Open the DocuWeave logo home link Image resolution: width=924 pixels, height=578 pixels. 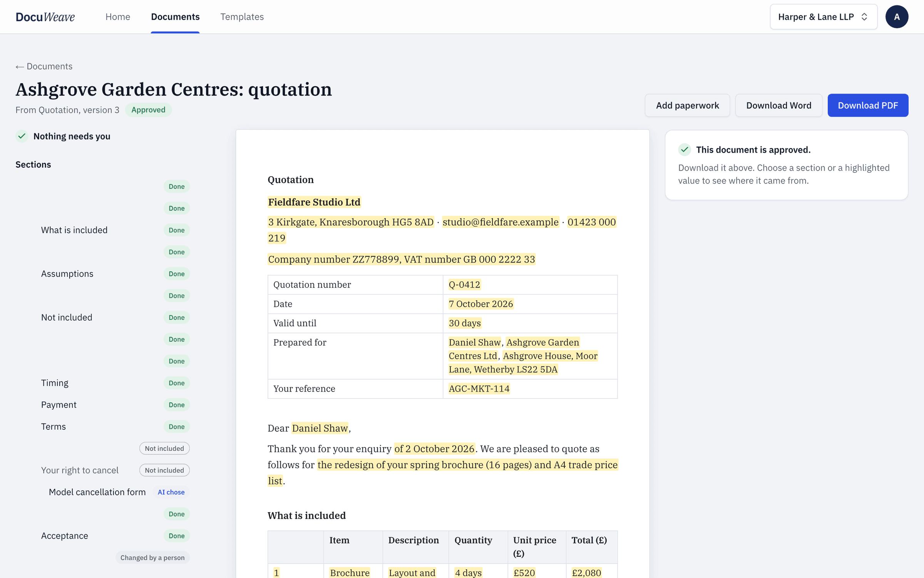click(x=45, y=17)
